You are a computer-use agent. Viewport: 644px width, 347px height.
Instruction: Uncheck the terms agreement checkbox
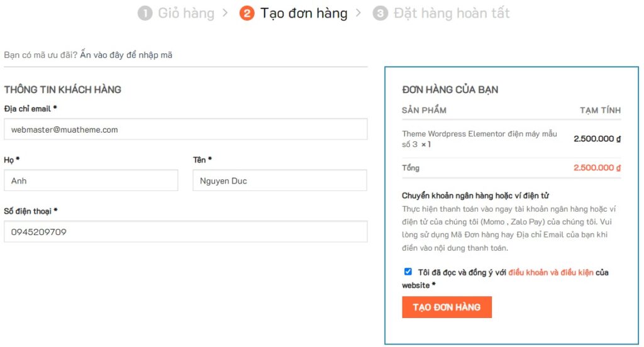[408, 272]
